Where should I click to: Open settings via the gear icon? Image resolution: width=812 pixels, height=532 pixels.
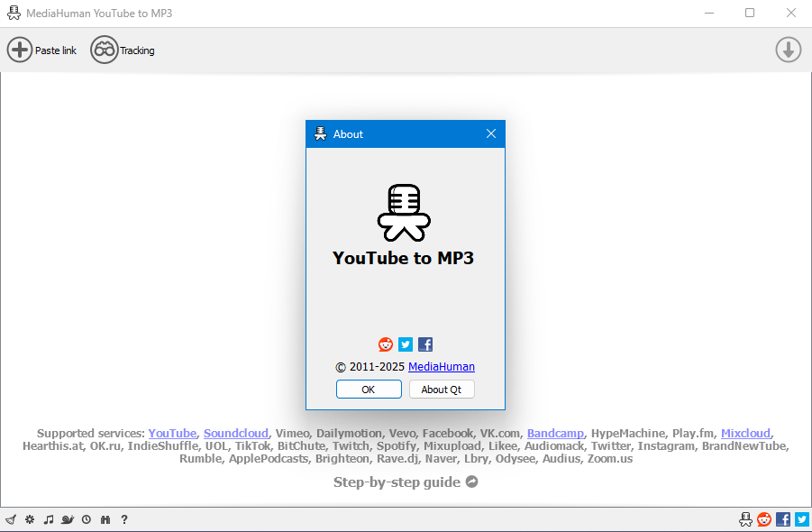30,519
